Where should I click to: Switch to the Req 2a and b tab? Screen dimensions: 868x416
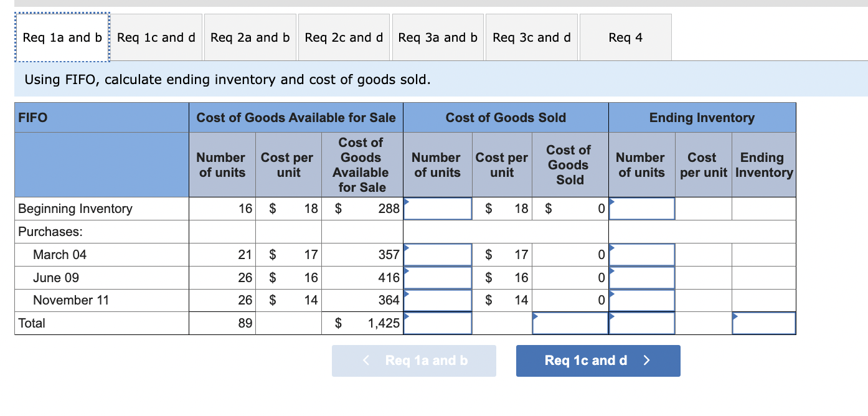[x=250, y=37]
